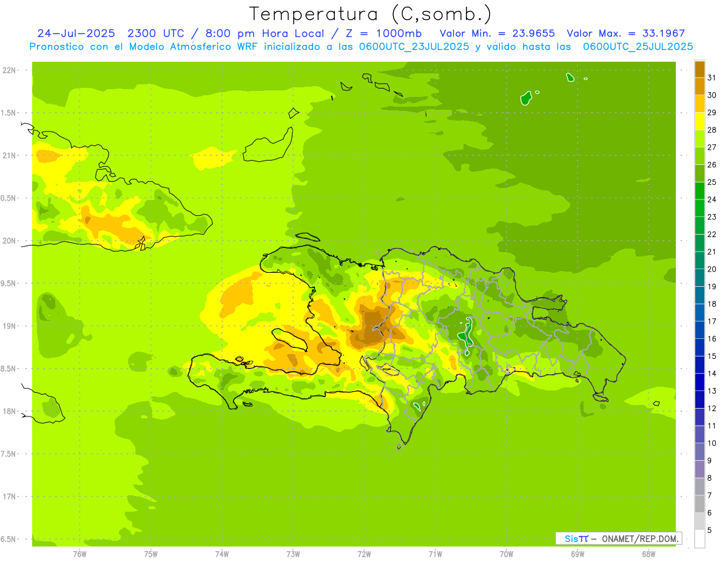Click the legend number 24
728x562 pixels.
[712, 199]
